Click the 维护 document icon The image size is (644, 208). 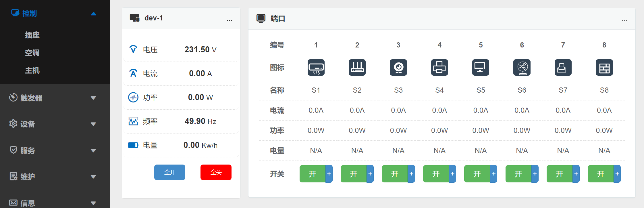[13, 176]
